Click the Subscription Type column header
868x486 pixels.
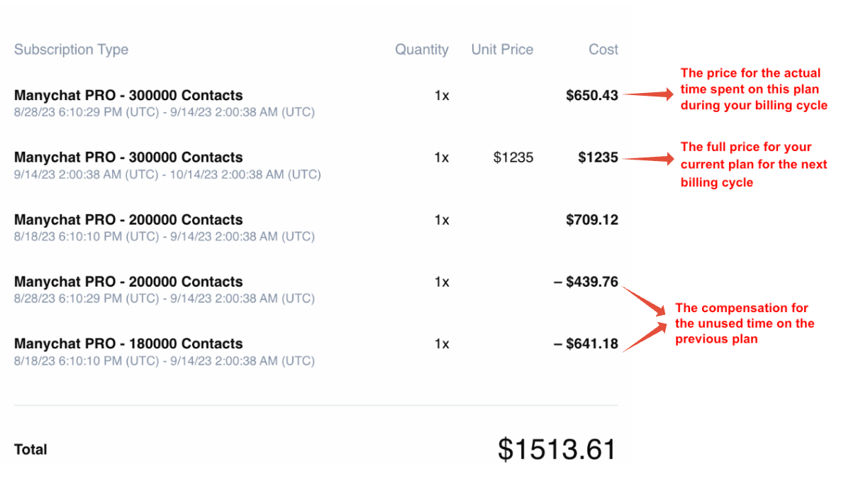coord(71,50)
